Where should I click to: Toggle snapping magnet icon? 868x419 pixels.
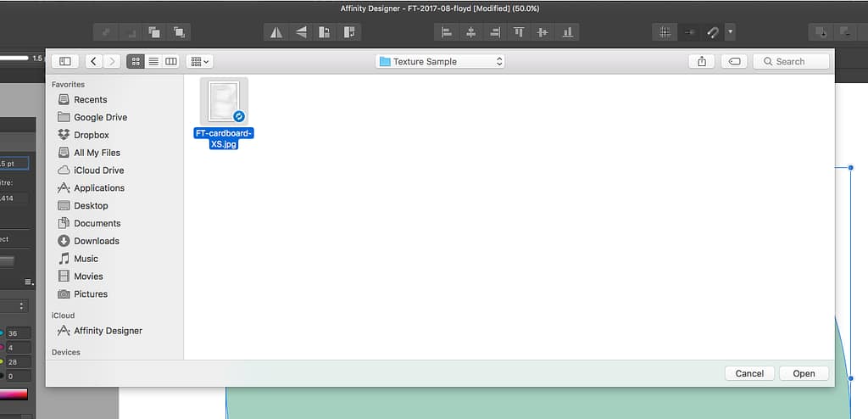713,32
